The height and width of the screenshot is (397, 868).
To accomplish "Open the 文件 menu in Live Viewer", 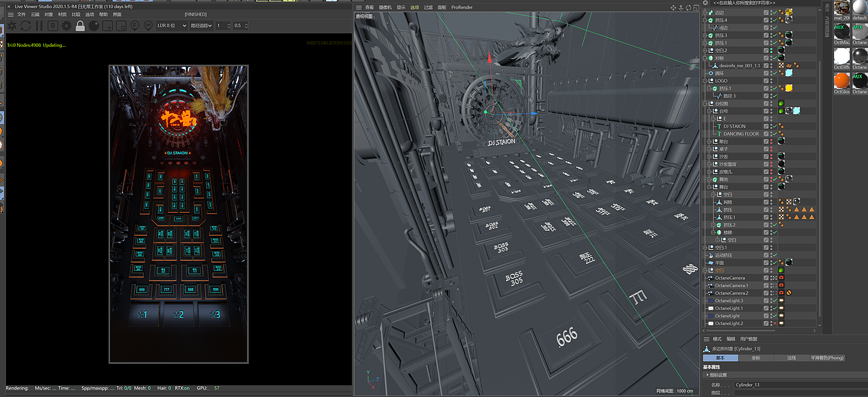I will (21, 14).
